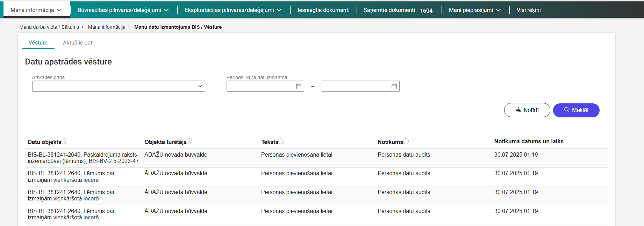Show info tooltip next to Datu objekts
Viewport: 644px width, 226px height.
64,142
